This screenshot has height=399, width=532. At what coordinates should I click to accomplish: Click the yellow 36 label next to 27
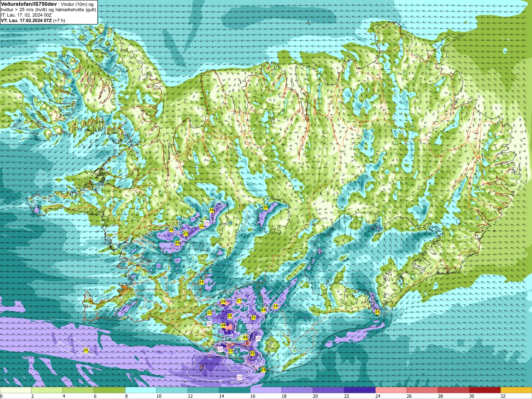pos(223,302)
